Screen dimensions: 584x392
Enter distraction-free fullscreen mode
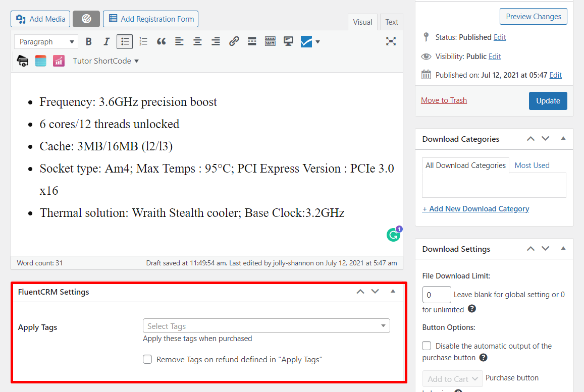click(391, 41)
